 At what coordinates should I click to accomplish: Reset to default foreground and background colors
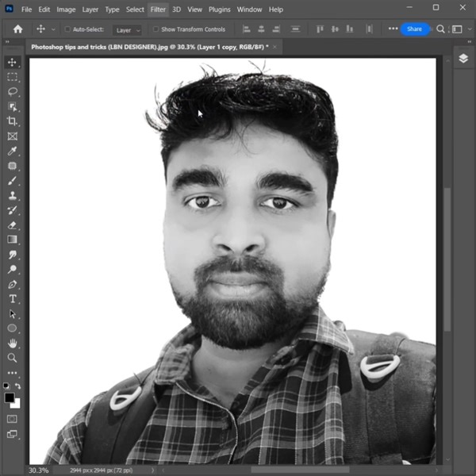pyautogui.click(x=6, y=386)
